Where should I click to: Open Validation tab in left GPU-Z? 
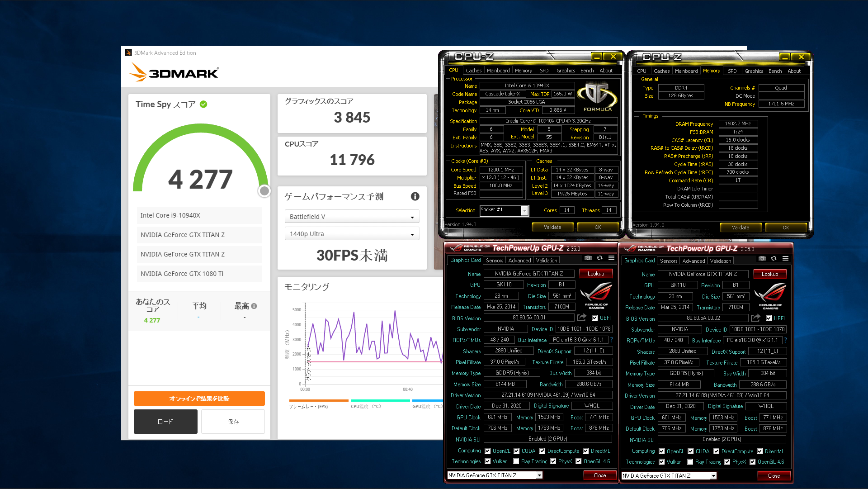pos(546,261)
